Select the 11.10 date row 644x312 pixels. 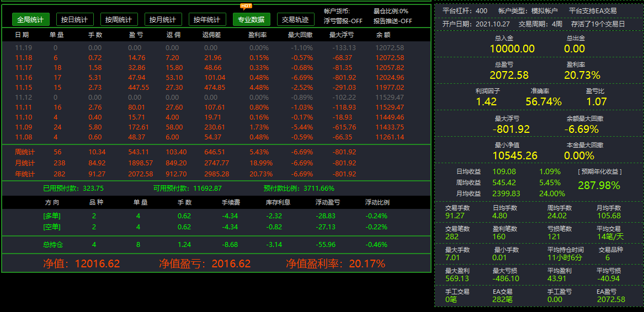click(216, 117)
